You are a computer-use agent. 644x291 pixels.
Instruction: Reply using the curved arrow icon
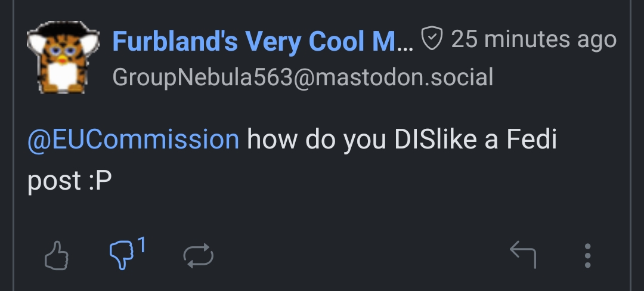coord(523,255)
